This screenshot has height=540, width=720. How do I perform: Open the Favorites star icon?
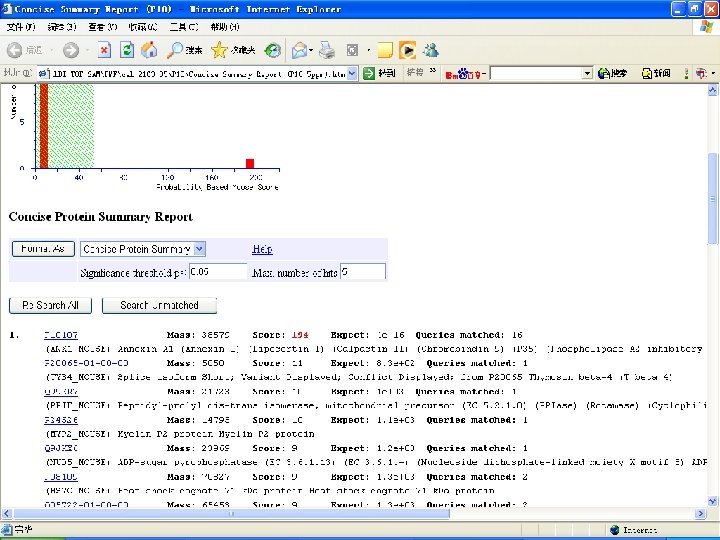coord(220,50)
